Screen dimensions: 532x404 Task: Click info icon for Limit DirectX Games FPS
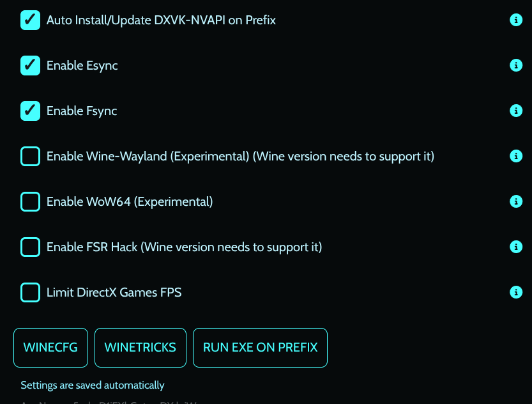point(516,292)
